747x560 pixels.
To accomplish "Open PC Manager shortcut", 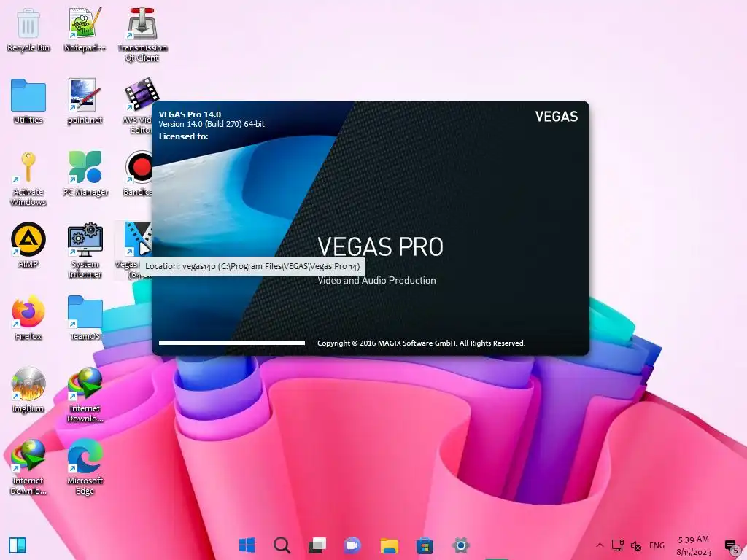I will pyautogui.click(x=85, y=174).
